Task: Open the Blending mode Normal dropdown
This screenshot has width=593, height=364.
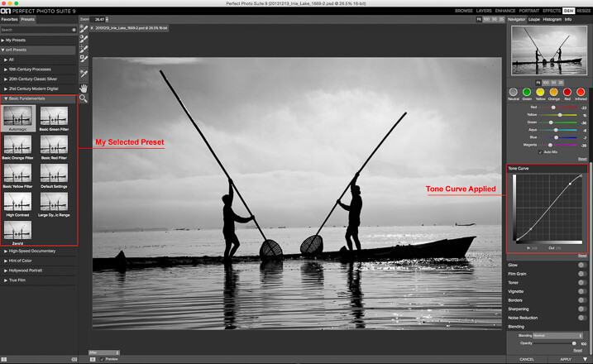Action: (x=557, y=336)
